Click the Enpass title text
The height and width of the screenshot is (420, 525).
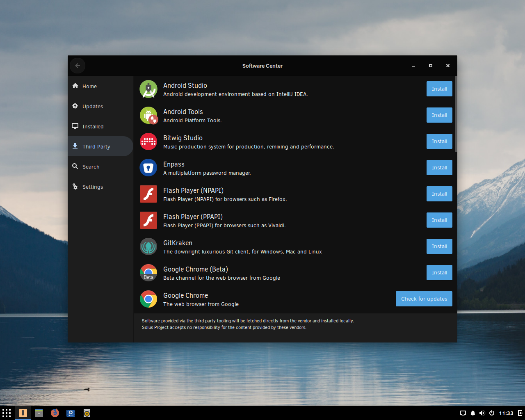pyautogui.click(x=174, y=164)
